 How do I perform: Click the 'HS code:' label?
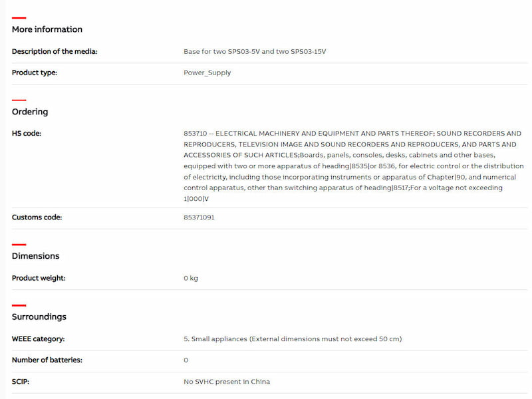click(x=27, y=134)
